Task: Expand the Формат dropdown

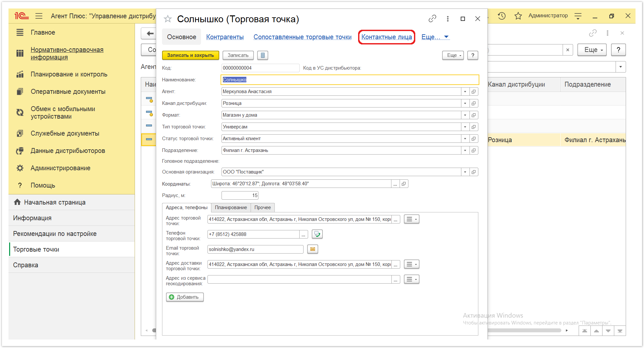Action: (465, 115)
